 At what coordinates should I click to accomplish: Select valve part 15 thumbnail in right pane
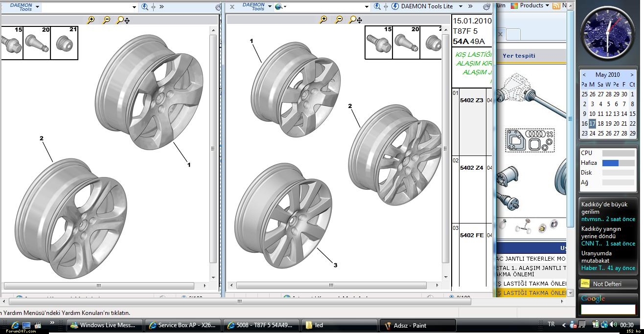tap(379, 43)
